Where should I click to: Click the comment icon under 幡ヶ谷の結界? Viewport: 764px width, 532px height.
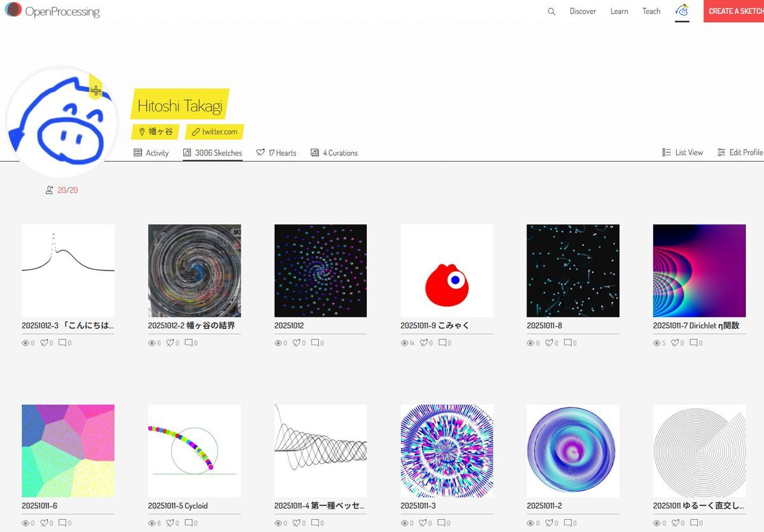point(188,343)
